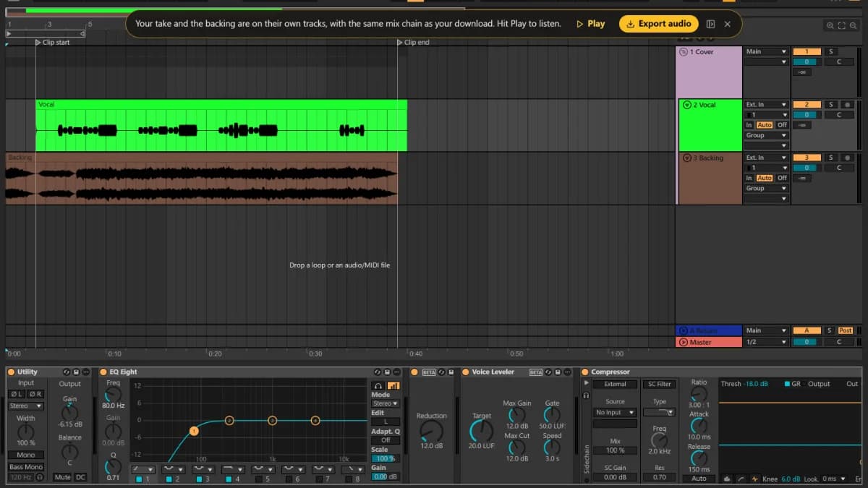The image size is (868, 488).
Task: Click Play in the notification banner
Action: coord(590,24)
